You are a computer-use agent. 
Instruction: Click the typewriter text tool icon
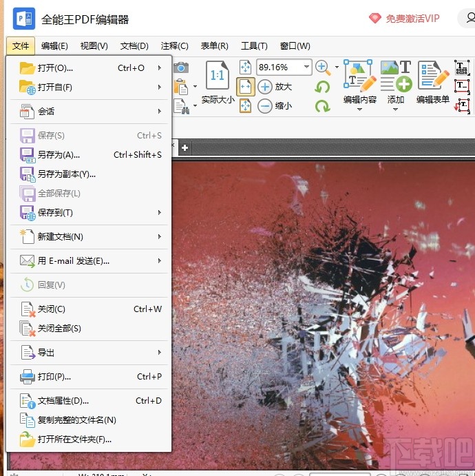tap(462, 68)
